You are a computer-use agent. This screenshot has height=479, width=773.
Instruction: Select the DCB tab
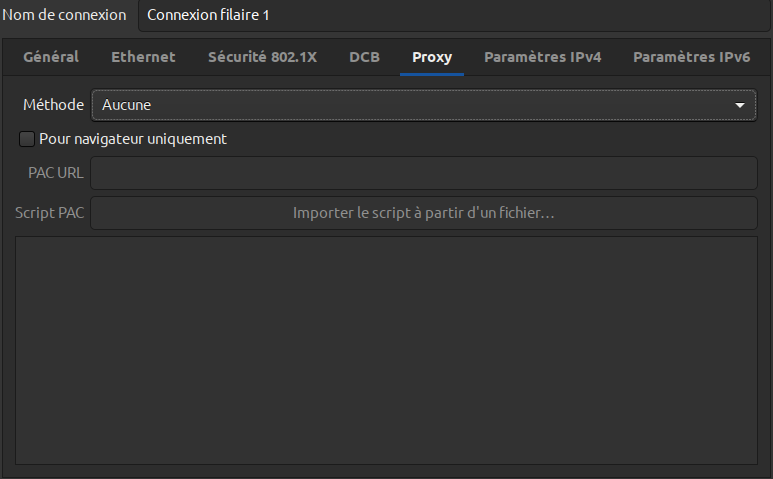point(364,57)
